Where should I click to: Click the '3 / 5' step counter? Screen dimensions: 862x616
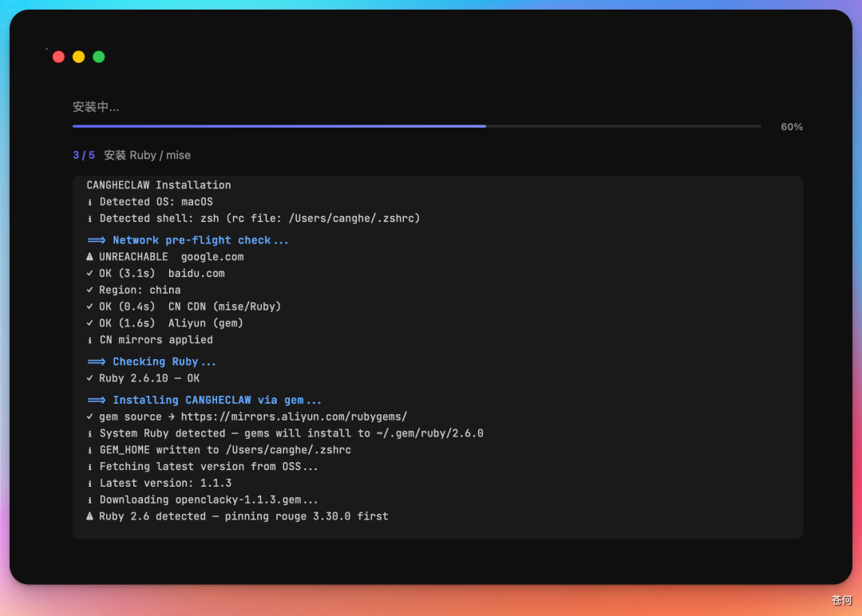[84, 155]
